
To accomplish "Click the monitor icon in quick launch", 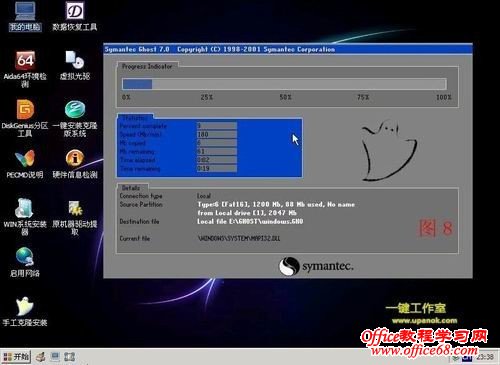I will 55,357.
